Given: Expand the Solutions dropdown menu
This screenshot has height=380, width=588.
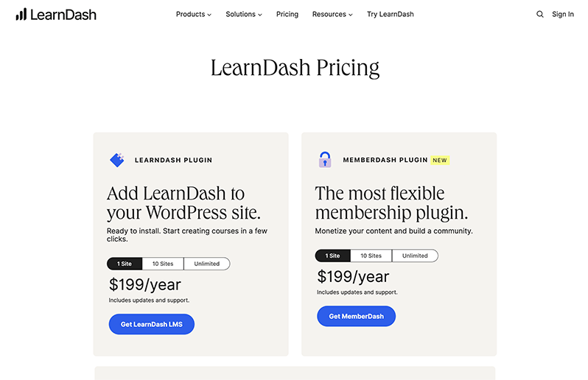Looking at the screenshot, I should pos(243,14).
